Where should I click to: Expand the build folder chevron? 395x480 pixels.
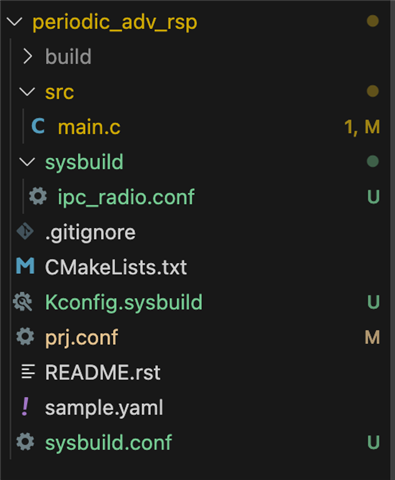[x=28, y=57]
